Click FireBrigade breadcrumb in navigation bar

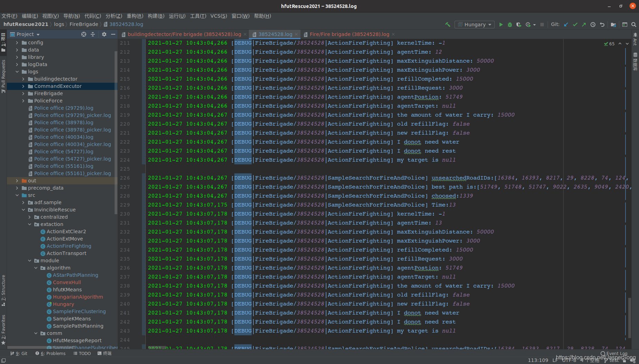[x=84, y=24]
